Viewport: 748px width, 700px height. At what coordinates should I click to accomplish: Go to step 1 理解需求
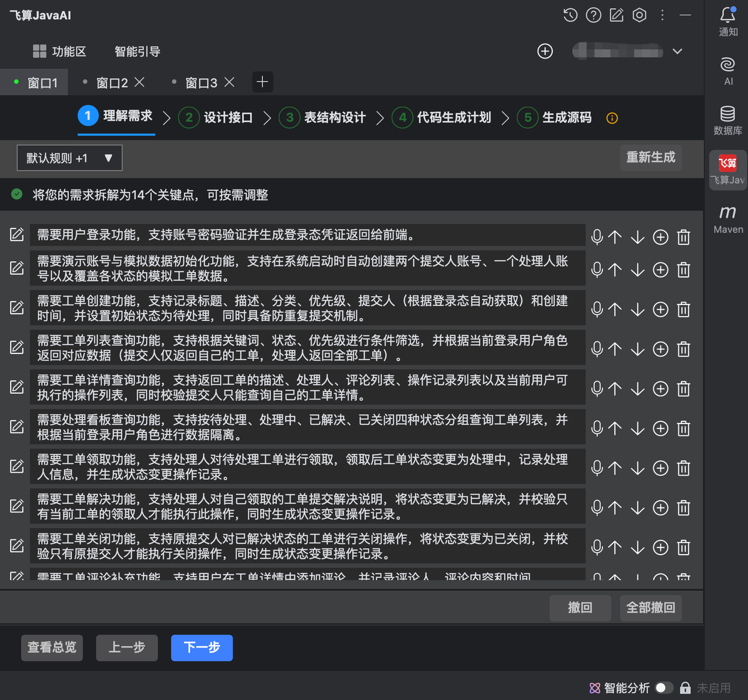pos(116,116)
